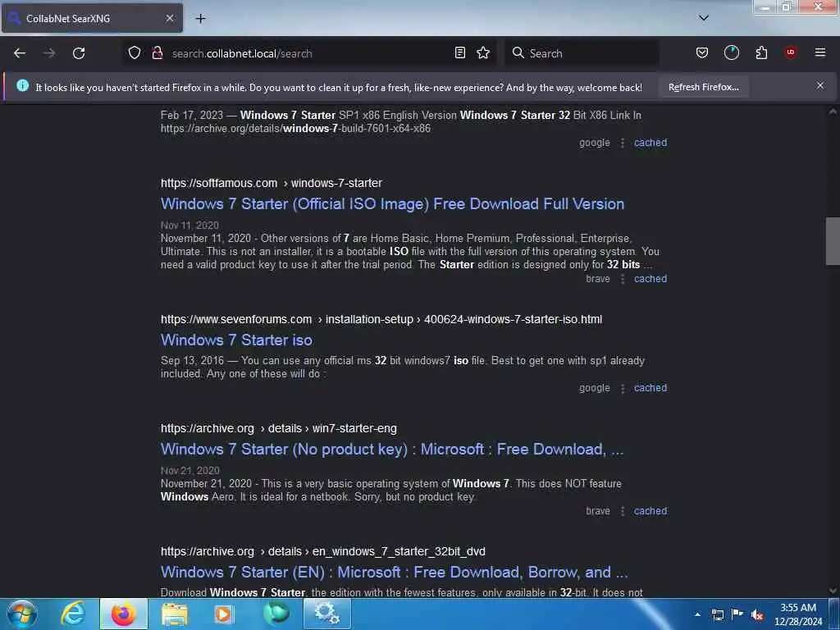The height and width of the screenshot is (630, 840).
Task: Show hidden system tray icons
Action: tap(697, 614)
